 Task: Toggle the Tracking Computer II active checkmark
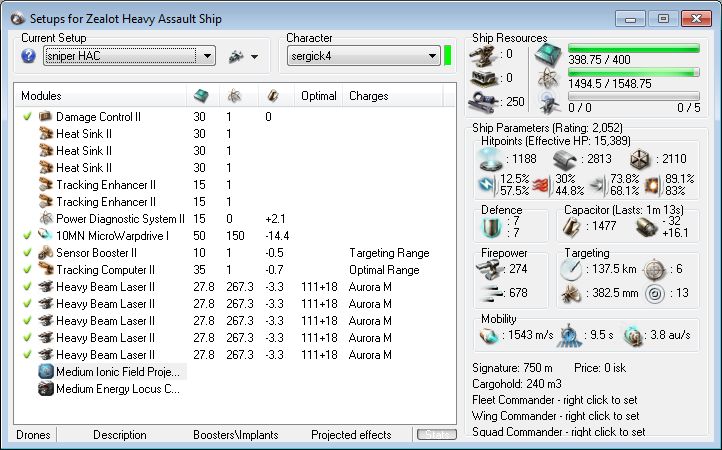[x=27, y=269]
